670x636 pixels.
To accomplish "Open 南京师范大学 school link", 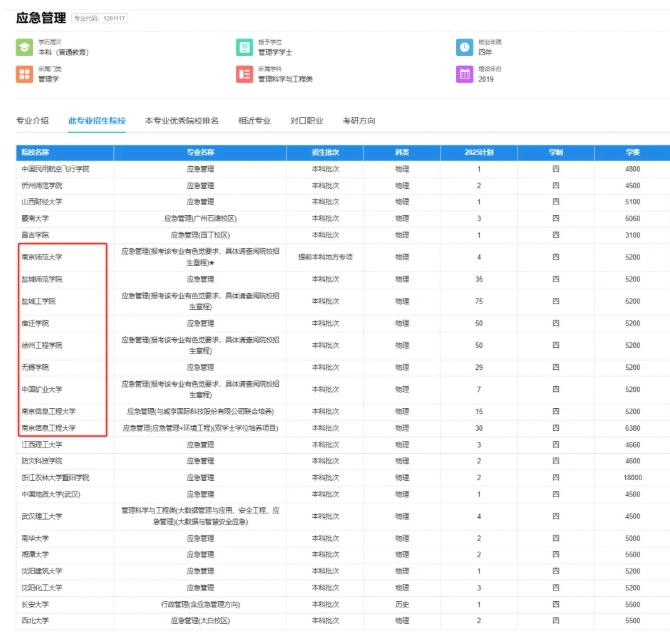I will [x=42, y=257].
